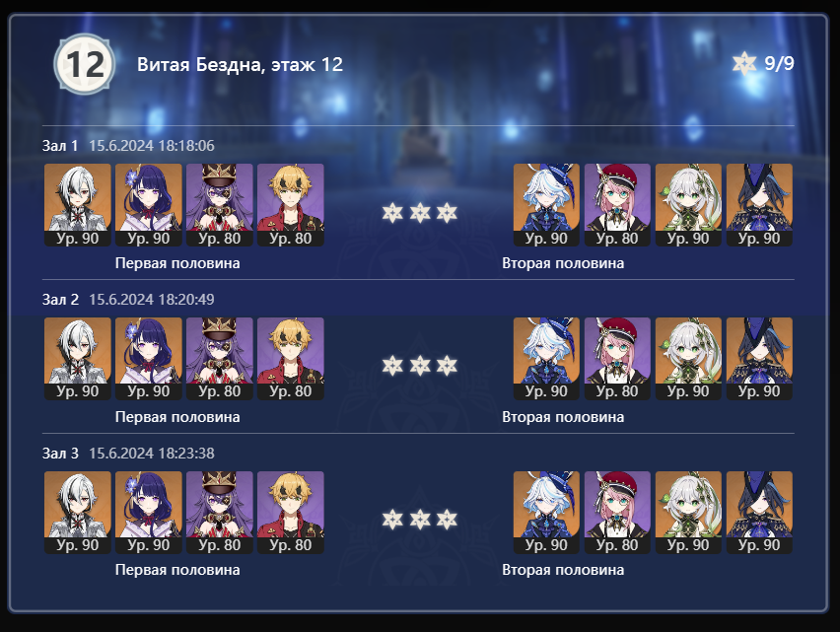Select pink-haired red beret character in Зал 2
The width and height of the screenshot is (840, 632).
[x=617, y=359]
